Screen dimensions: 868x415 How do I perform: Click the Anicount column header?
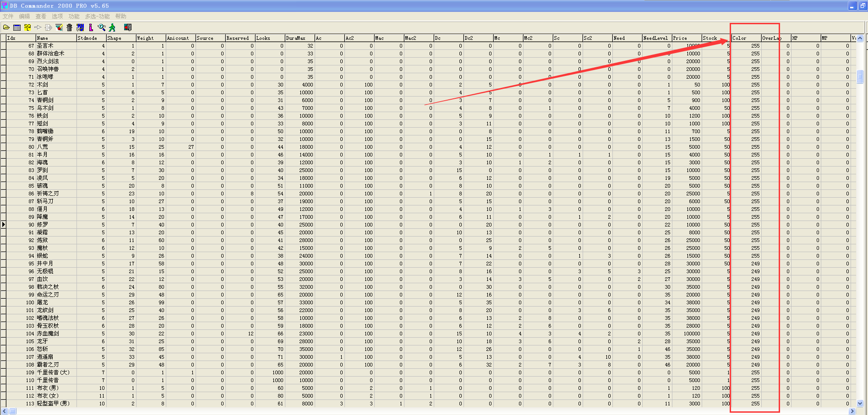(181, 38)
